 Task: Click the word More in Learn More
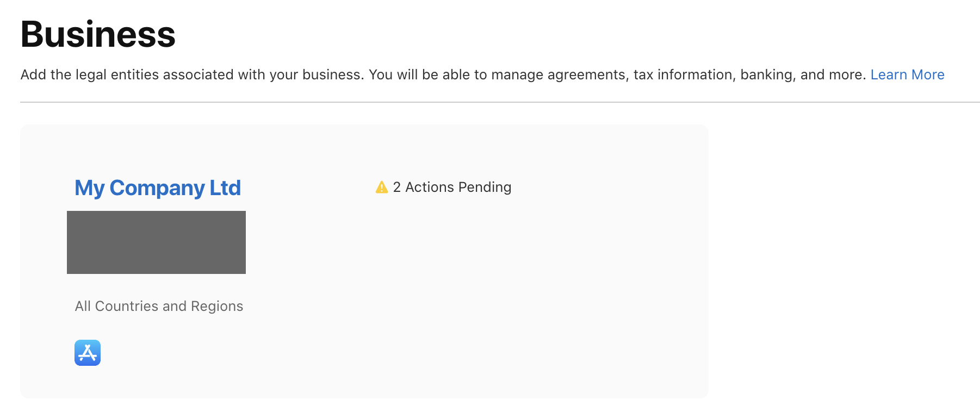(x=928, y=74)
